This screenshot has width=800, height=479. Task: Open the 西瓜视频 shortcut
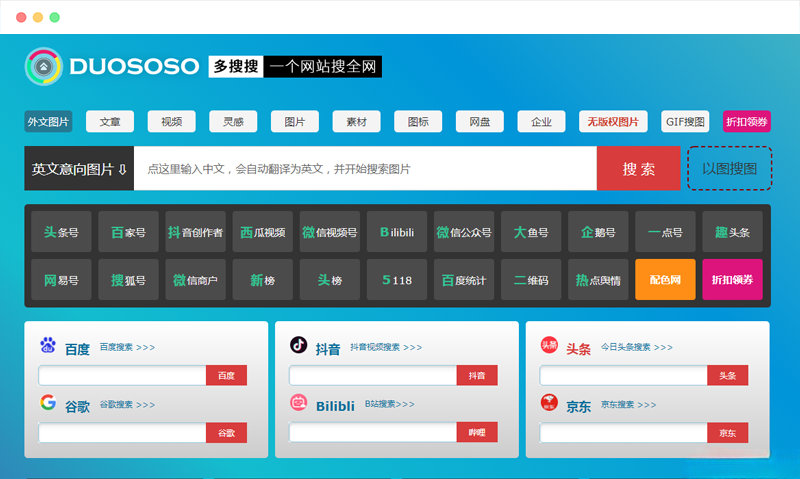tap(263, 232)
